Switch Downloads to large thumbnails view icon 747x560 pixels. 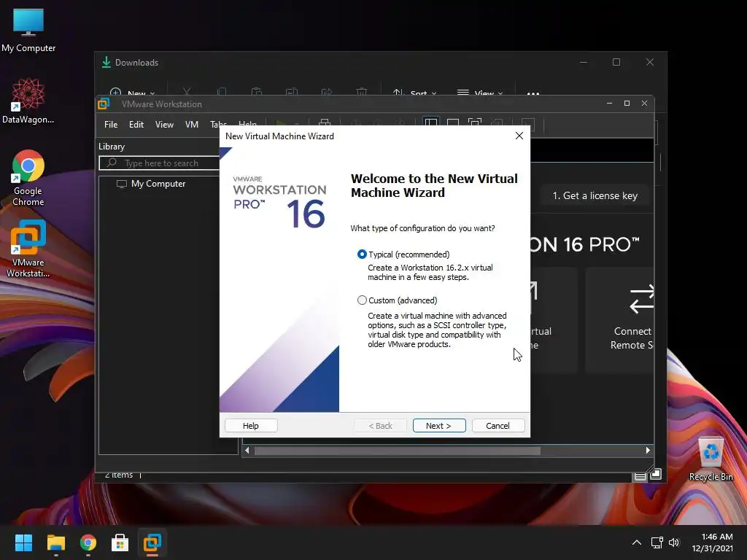coord(656,474)
